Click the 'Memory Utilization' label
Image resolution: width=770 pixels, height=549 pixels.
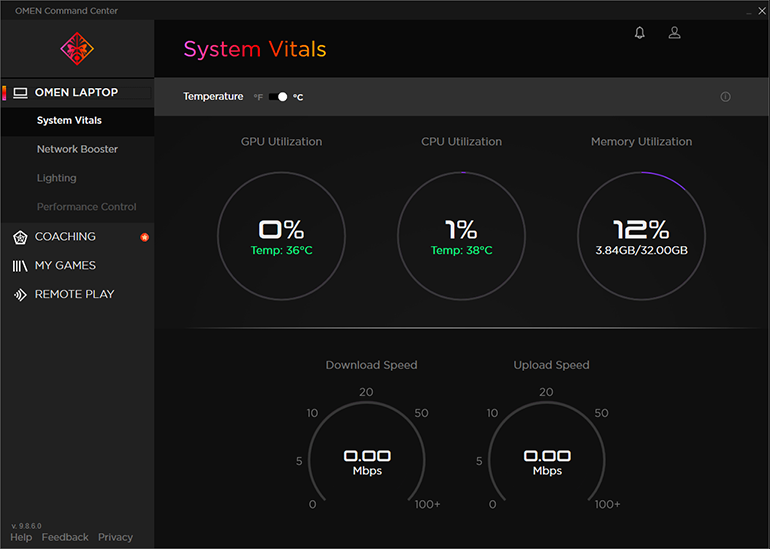(641, 142)
